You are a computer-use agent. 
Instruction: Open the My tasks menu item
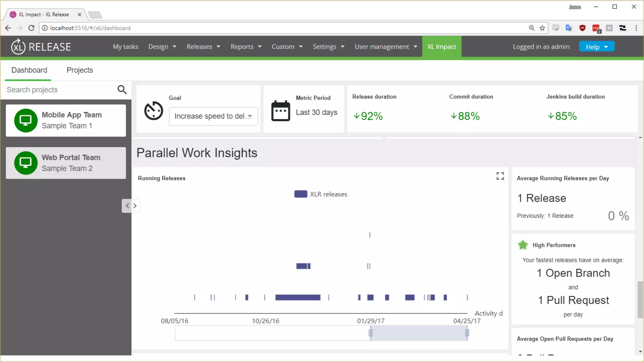click(125, 47)
